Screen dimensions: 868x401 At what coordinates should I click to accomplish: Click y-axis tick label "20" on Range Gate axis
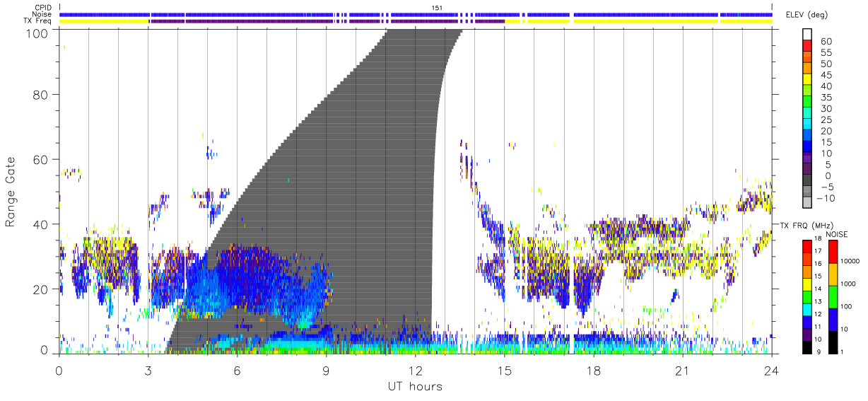pyautogui.click(x=40, y=289)
